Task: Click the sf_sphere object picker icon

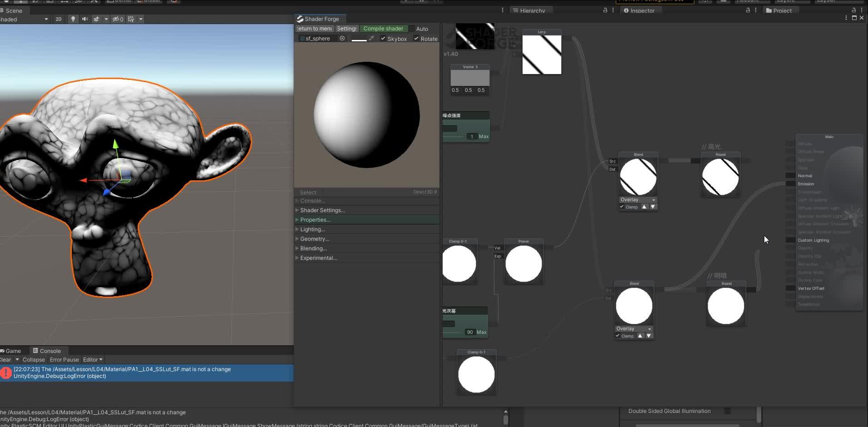Action: (342, 38)
